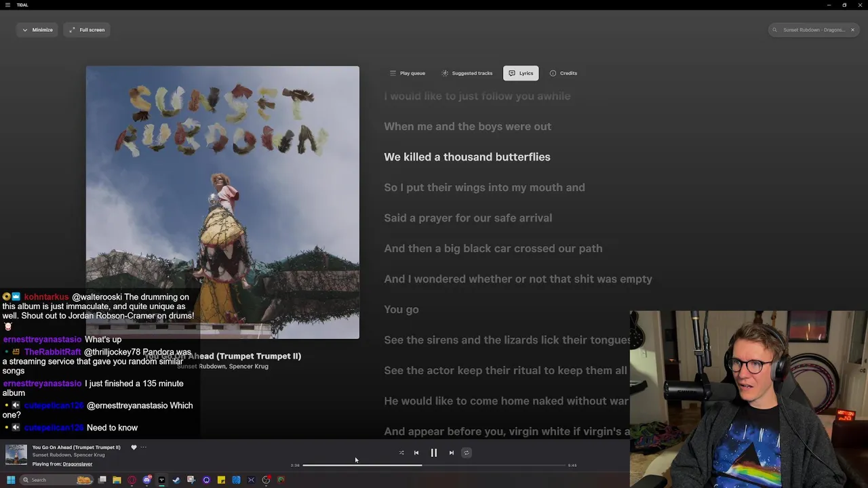Click the small album thumbnail in player bar
The width and height of the screenshot is (868, 488).
pyautogui.click(x=16, y=455)
